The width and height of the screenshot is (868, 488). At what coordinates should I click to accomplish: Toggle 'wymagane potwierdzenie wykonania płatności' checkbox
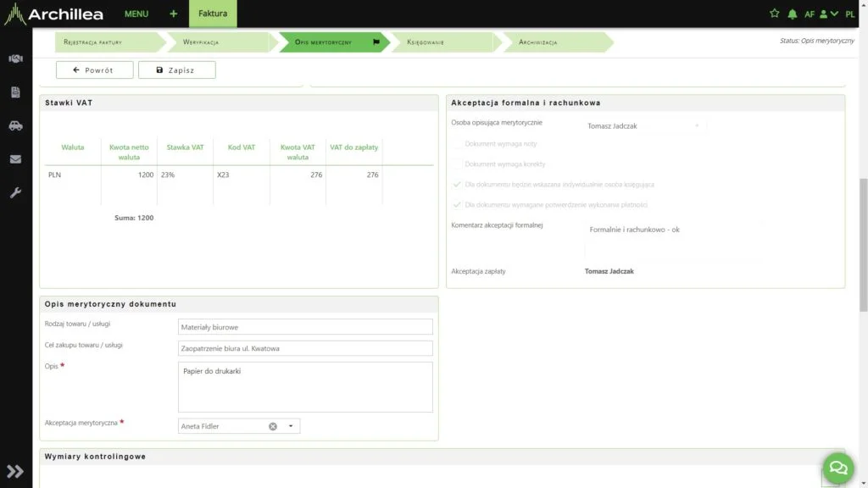coord(458,205)
